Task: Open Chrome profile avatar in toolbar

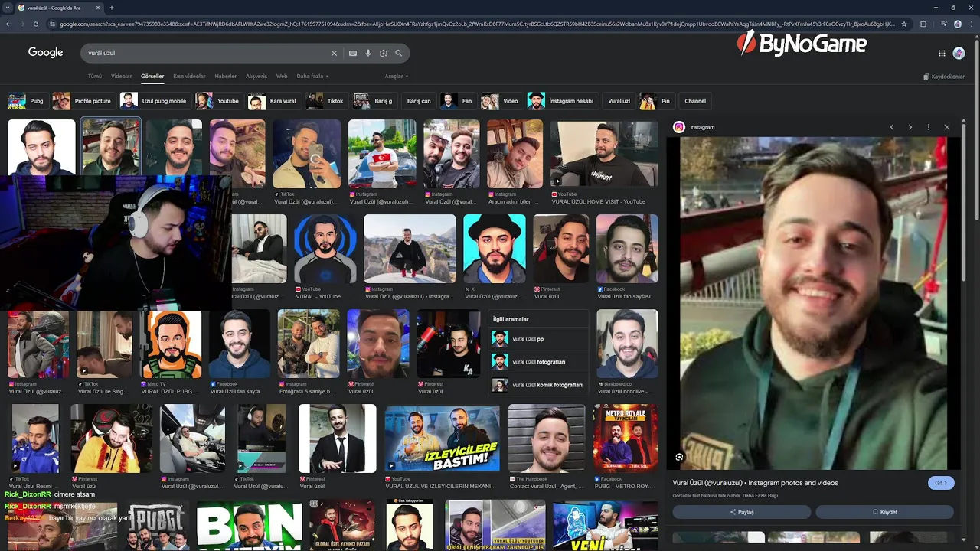Action: [958, 24]
